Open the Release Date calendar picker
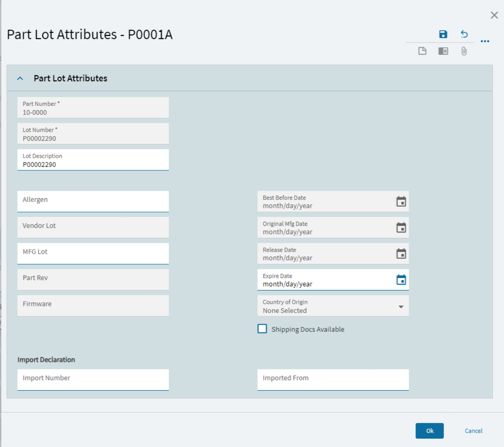The width and height of the screenshot is (504, 447). pyautogui.click(x=401, y=254)
